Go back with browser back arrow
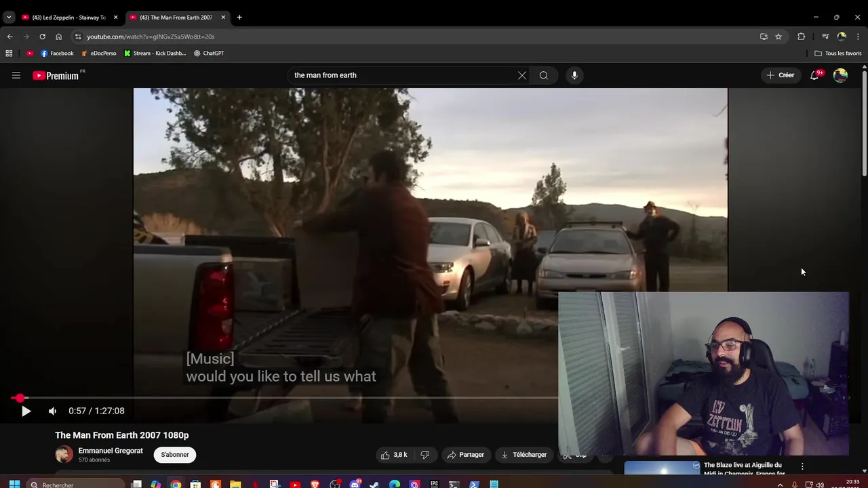This screenshot has width=868, height=488. (9, 37)
